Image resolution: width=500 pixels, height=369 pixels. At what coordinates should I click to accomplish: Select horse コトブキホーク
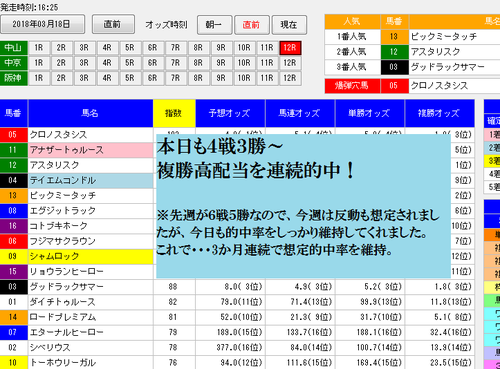(90, 226)
